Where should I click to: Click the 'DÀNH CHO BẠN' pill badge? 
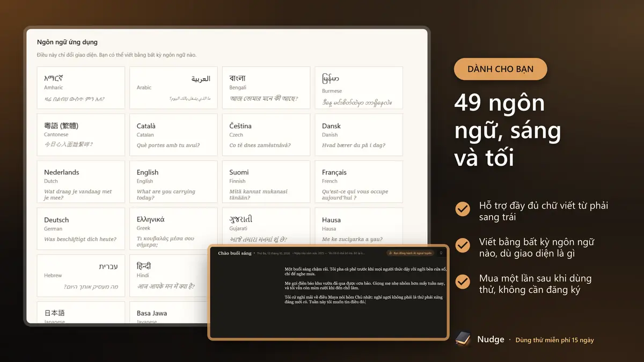(x=501, y=69)
